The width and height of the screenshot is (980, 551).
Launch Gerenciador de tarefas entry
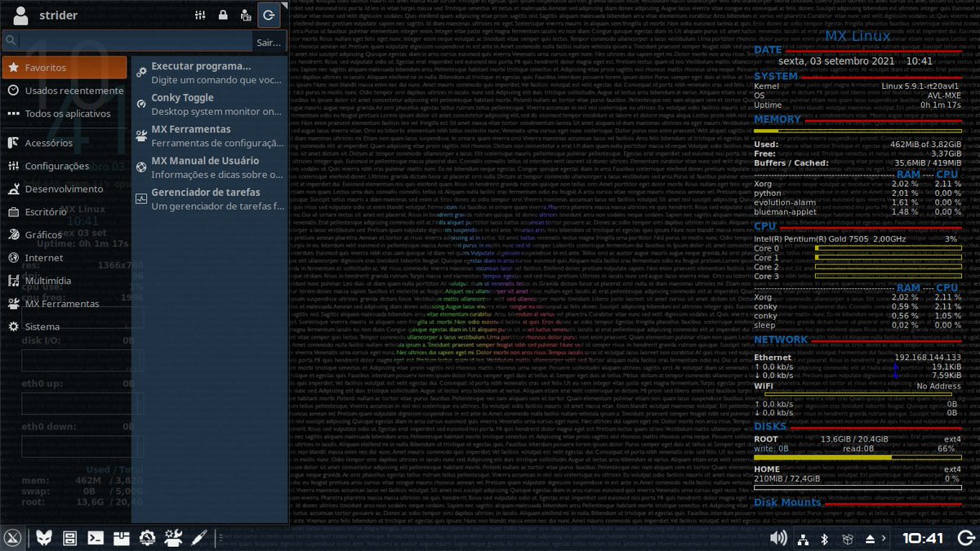208,199
